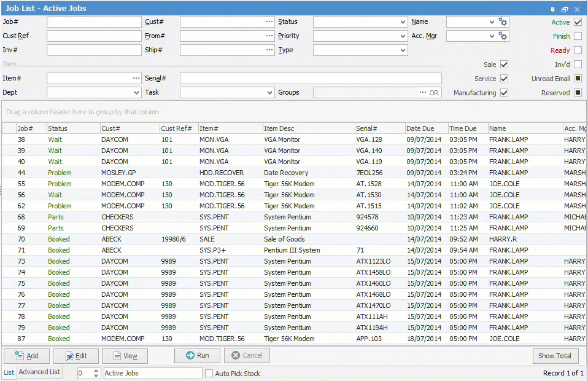Pin the Job List window
Screen dimensions: 588x381
click(552, 9)
